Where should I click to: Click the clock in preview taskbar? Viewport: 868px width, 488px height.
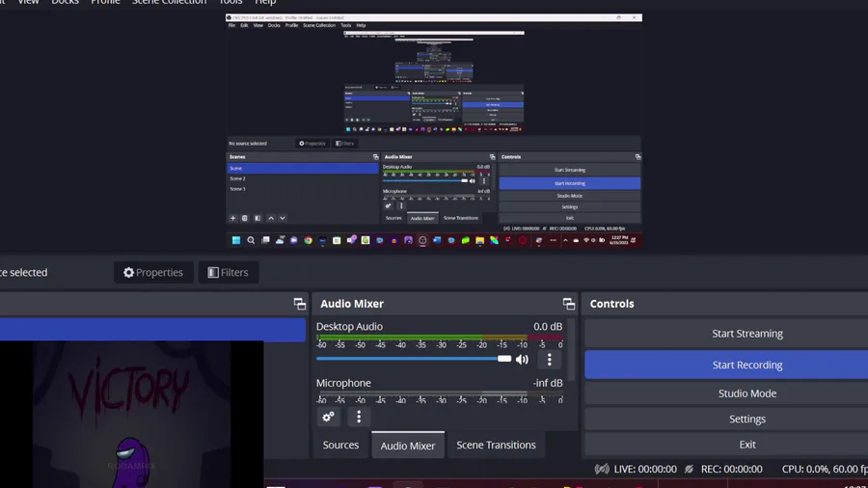tap(619, 240)
